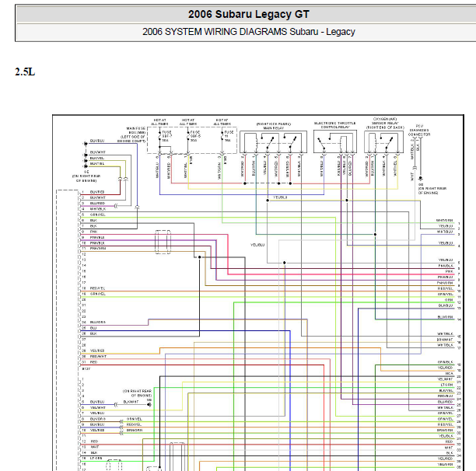Click the "FUSE SBF-5" label

click(x=195, y=136)
